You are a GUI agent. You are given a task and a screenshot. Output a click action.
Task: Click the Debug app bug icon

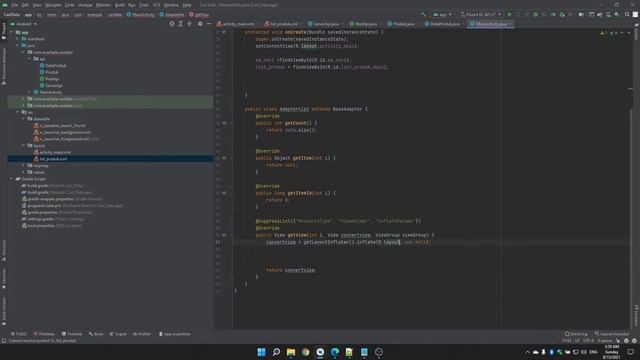pyautogui.click(x=536, y=14)
